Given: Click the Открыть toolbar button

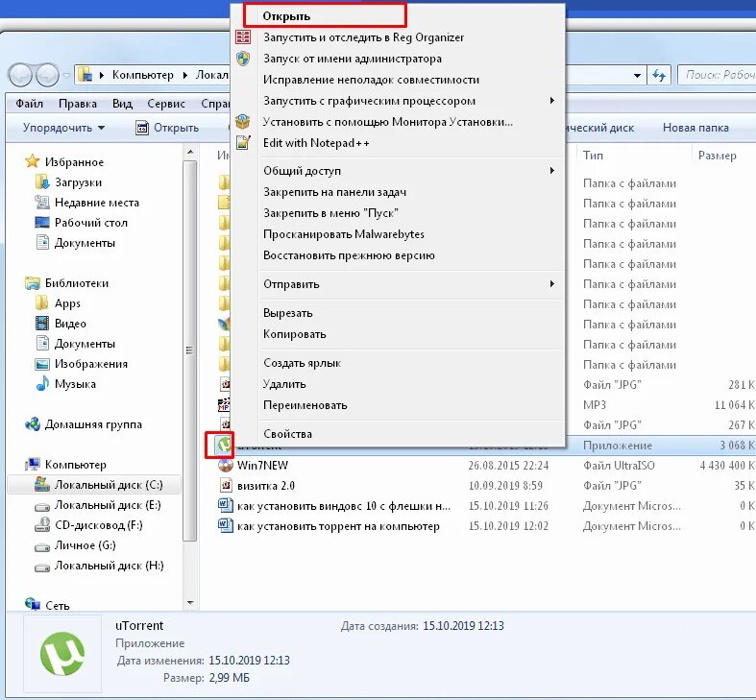Looking at the screenshot, I should click(167, 128).
